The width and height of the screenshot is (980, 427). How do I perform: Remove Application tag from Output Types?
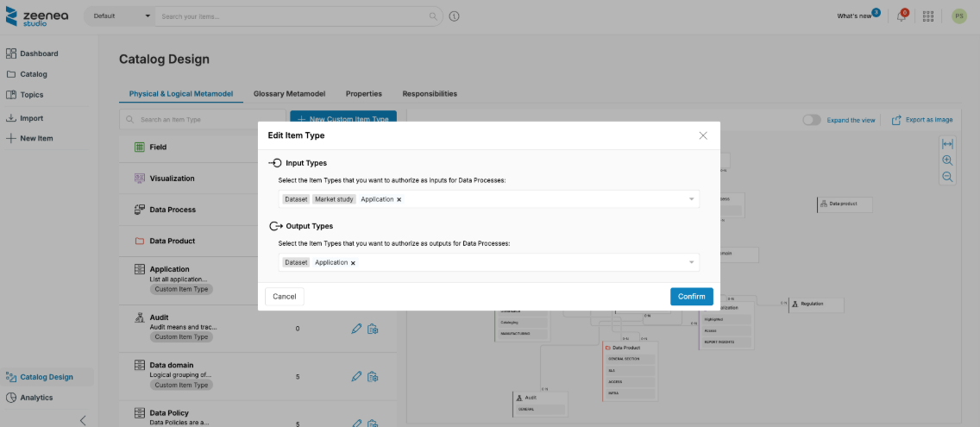tap(353, 262)
